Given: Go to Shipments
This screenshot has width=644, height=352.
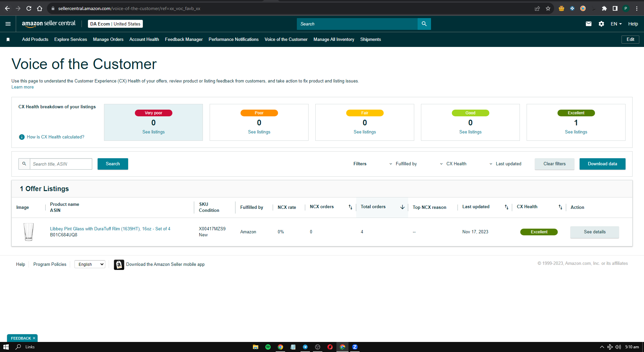Looking at the screenshot, I should pyautogui.click(x=371, y=40).
